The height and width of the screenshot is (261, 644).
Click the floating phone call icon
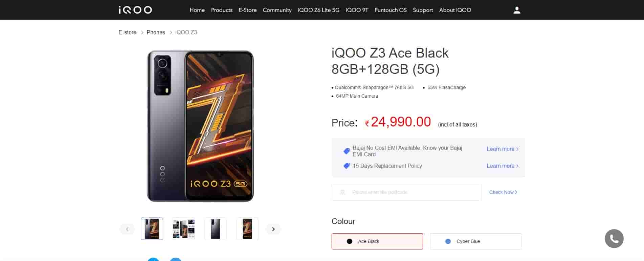pyautogui.click(x=614, y=239)
